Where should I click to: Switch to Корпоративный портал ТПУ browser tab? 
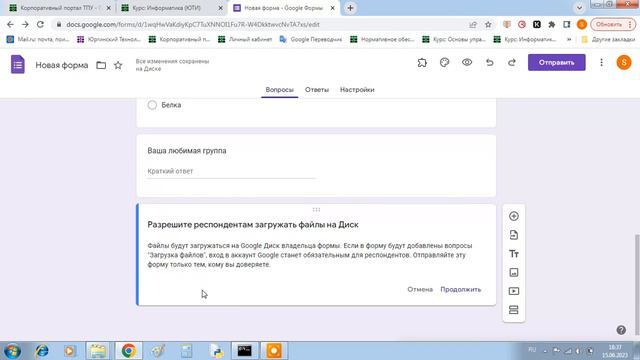[x=60, y=8]
